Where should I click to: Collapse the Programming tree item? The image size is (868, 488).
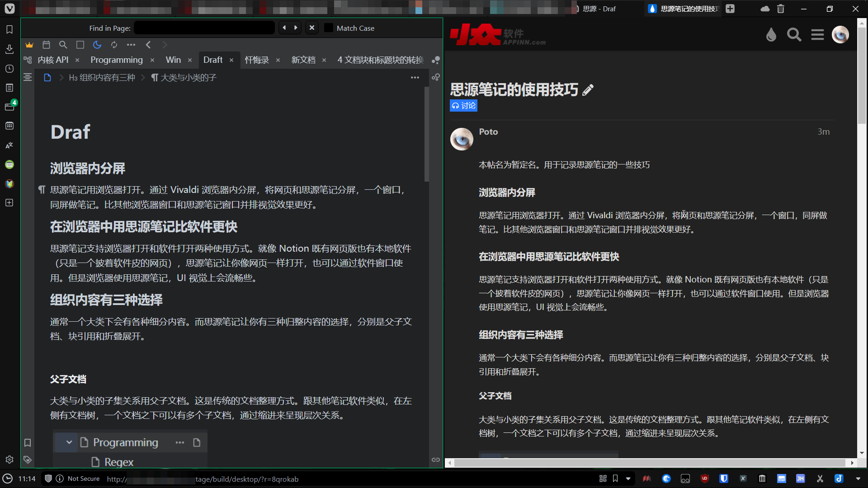pyautogui.click(x=69, y=442)
